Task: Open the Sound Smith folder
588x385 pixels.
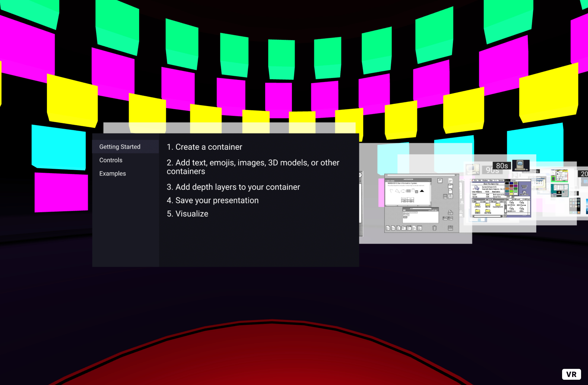Action: (x=498, y=205)
